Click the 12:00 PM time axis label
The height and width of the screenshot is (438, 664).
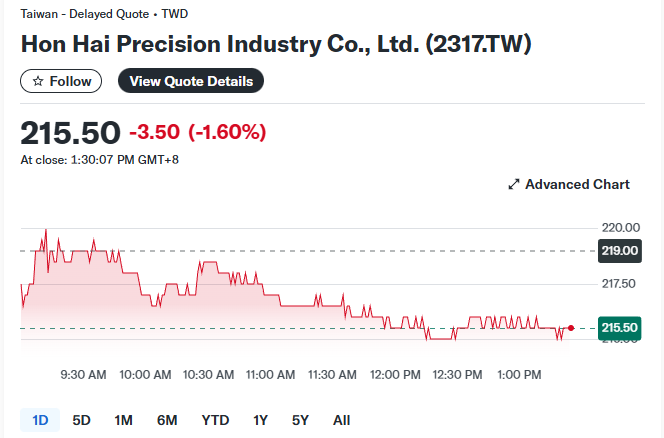[x=395, y=375]
